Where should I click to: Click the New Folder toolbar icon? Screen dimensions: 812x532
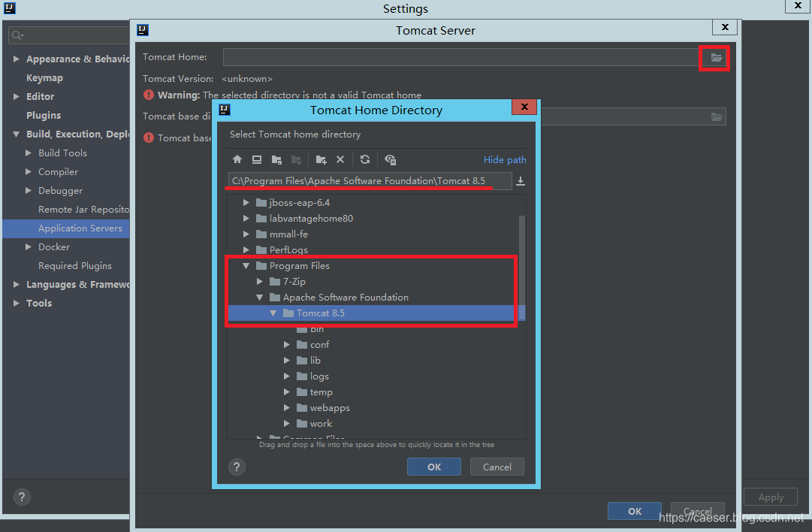[321, 159]
